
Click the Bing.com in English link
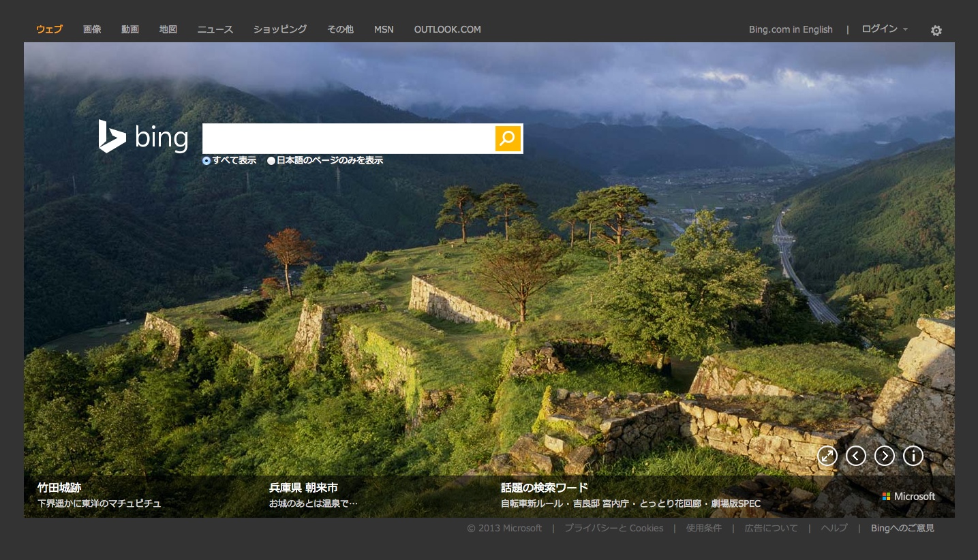coord(791,29)
